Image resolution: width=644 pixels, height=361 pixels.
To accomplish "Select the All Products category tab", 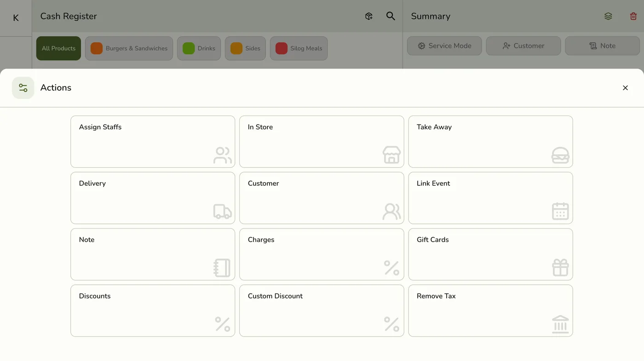I will (x=58, y=48).
